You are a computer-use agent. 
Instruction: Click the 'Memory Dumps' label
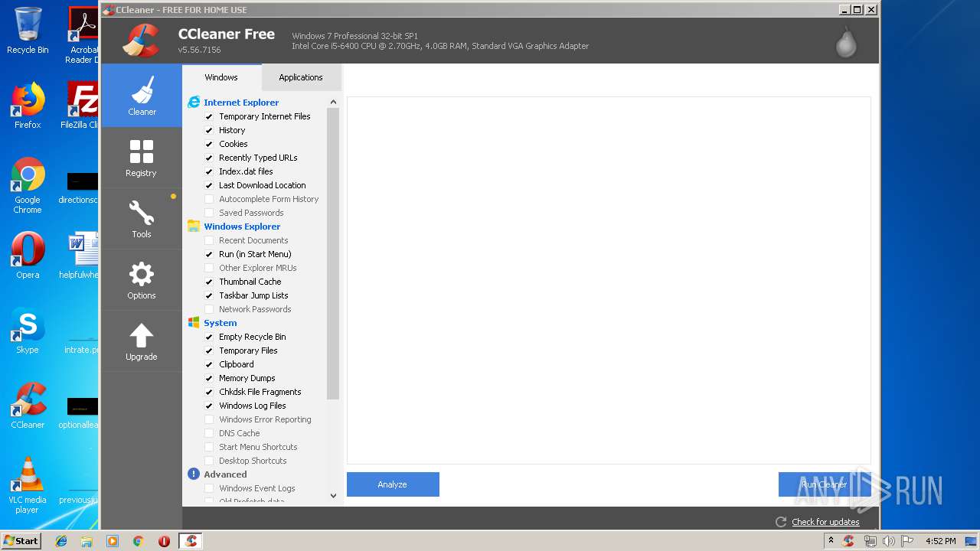(x=247, y=378)
